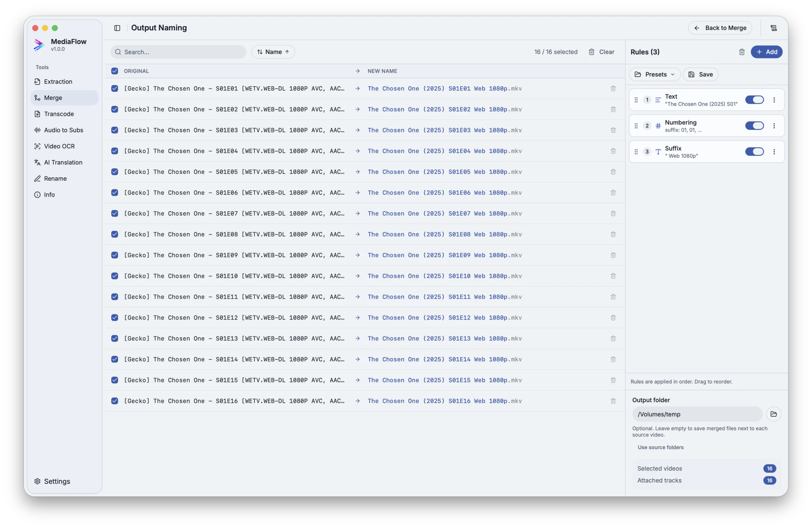
Task: Add a new naming rule
Action: tap(766, 52)
